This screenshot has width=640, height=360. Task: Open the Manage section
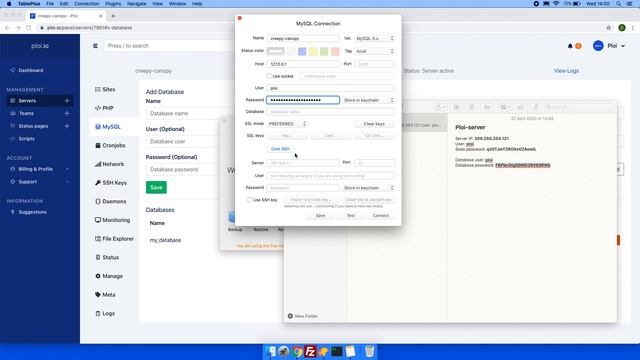[x=109, y=276]
